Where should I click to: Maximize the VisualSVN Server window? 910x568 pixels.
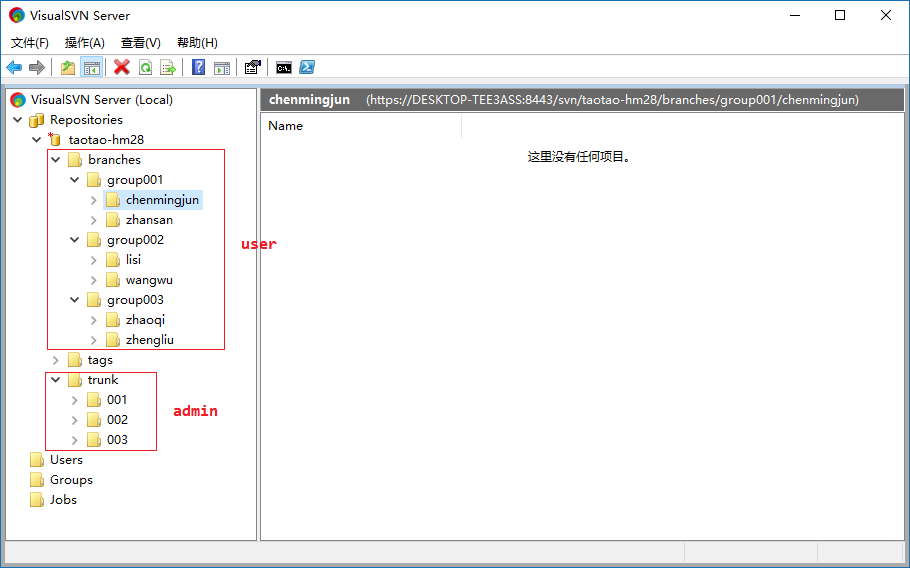click(x=840, y=15)
